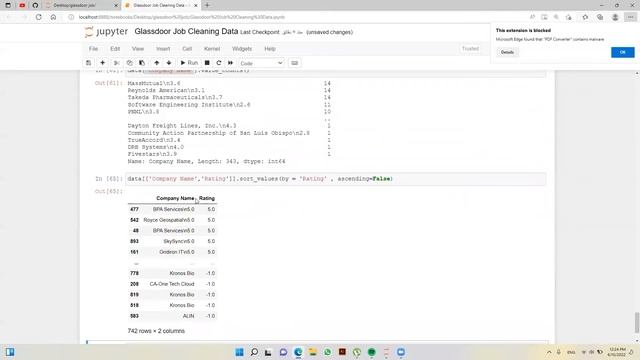Viewport: 640px width, 360px height.
Task: Open a new browser tab
Action: [x=207, y=5]
